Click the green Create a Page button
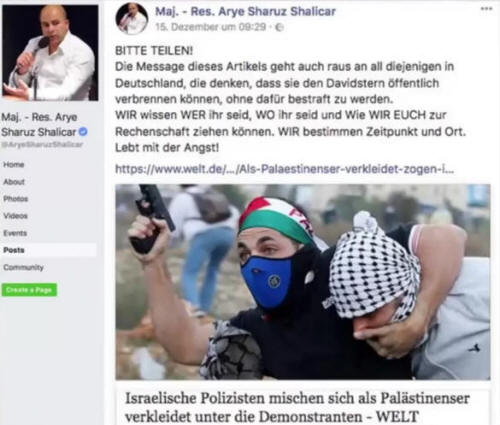Viewport: 500px width, 425px height. (29, 290)
